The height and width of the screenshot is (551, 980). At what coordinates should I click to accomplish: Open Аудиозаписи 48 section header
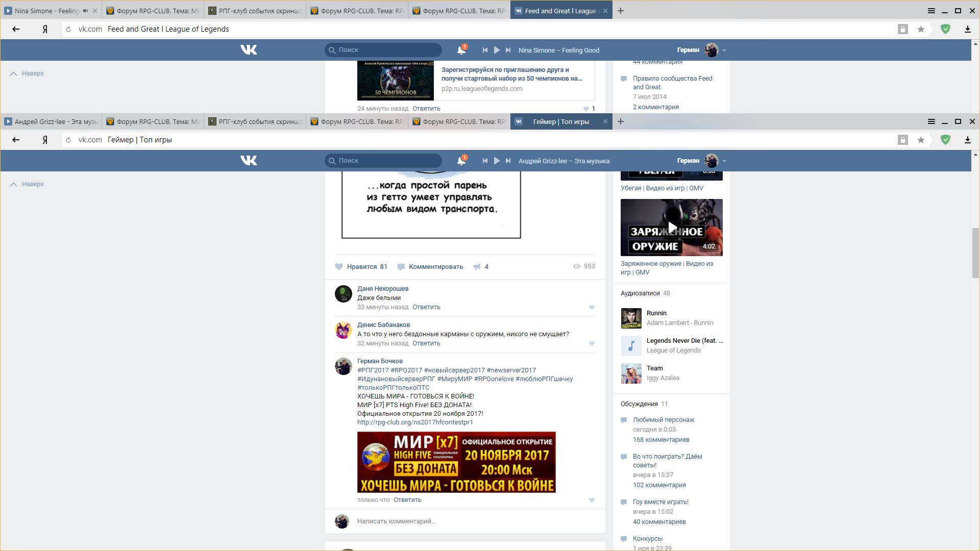click(645, 293)
